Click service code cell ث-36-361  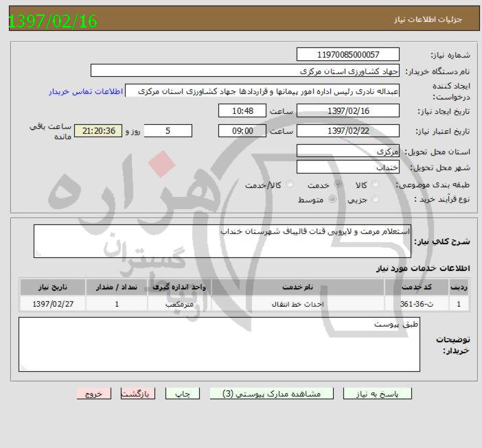tap(417, 304)
